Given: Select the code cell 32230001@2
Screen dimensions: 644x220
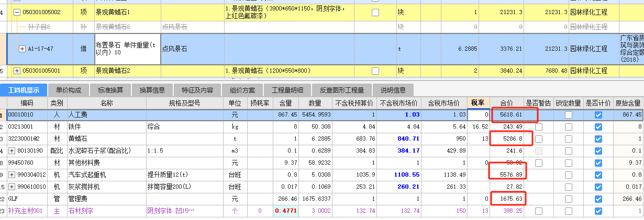Looking at the screenshot, I should click(27, 138).
